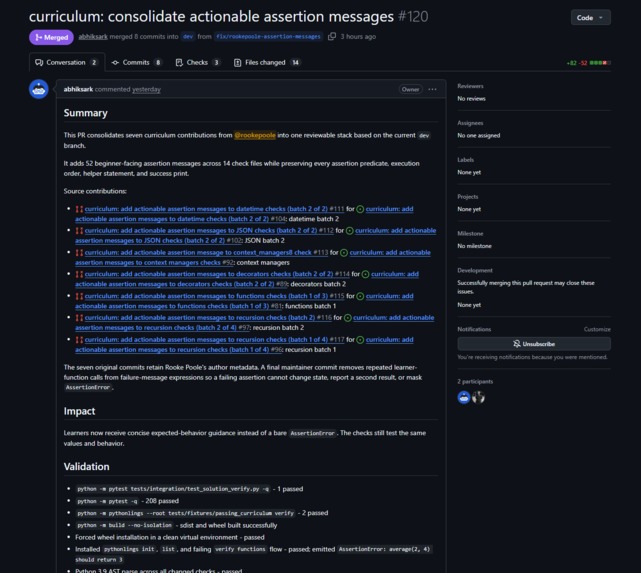The image size is (641, 573).
Task: Open the Commits tab
Action: [x=137, y=63]
